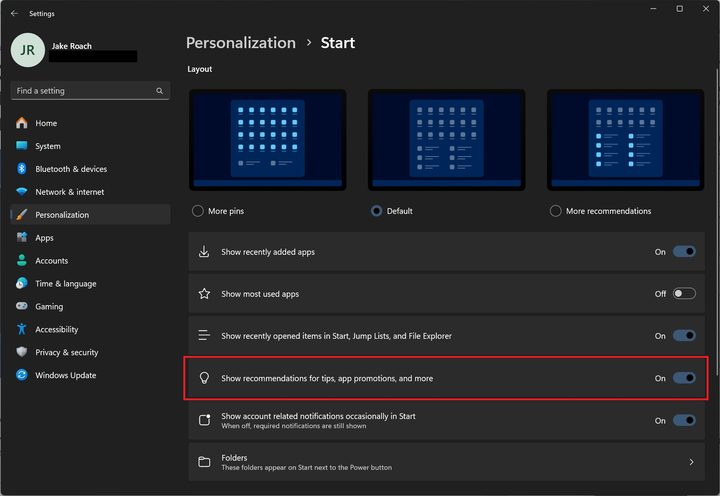Screen dimensions: 720x496
Task: Click the Privacy & security shield icon
Action: pyautogui.click(x=22, y=352)
